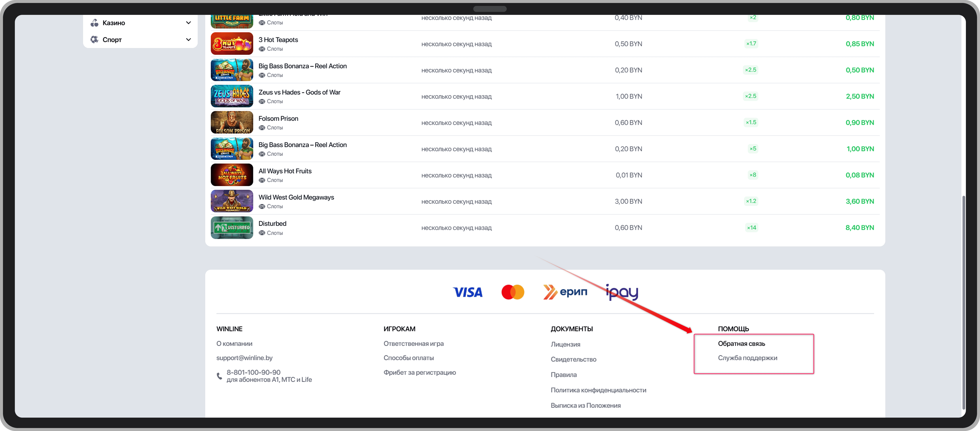Click the Visa payment logo
980x431 pixels.
[468, 292]
